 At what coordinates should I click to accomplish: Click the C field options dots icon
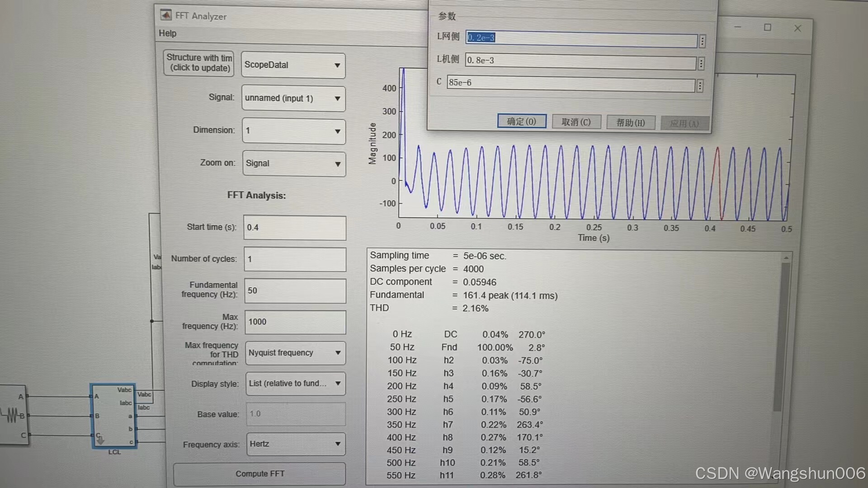click(699, 85)
